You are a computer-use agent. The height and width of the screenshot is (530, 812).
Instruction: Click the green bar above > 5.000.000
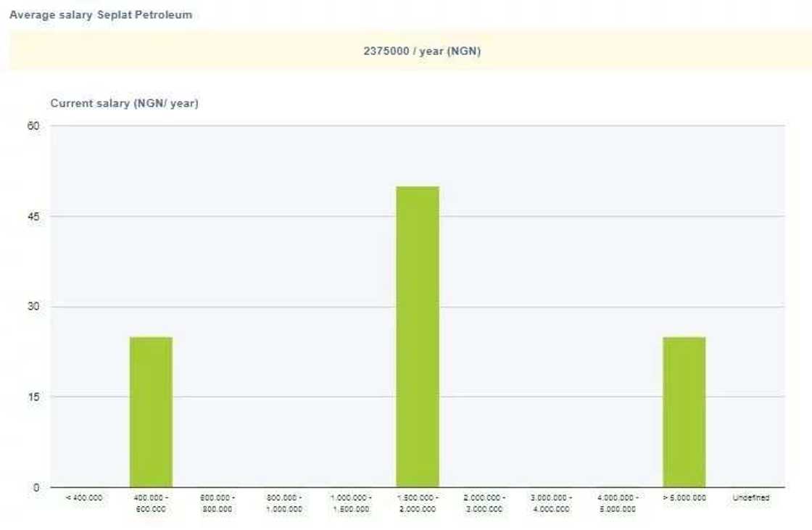(x=684, y=412)
